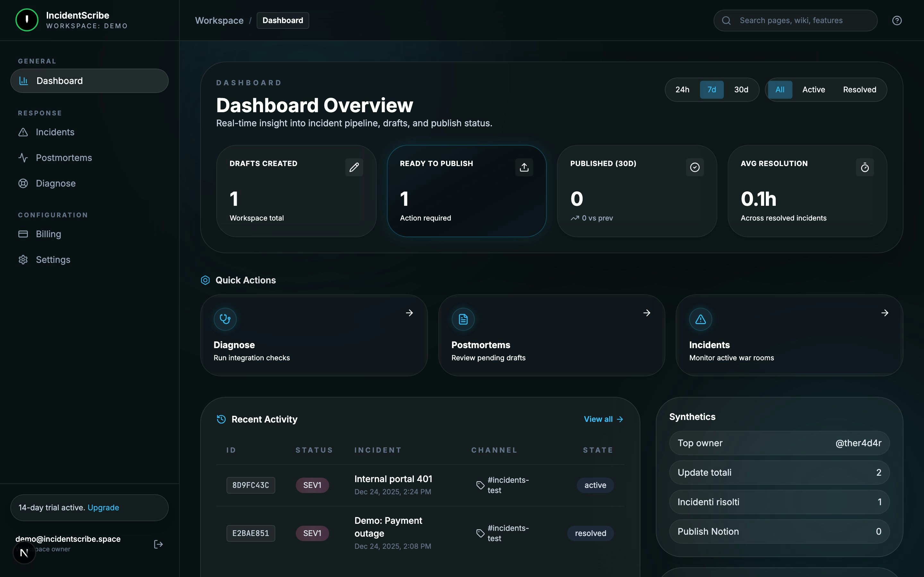Click the pencil icon on Drafts Created card
The image size is (924, 577).
354,167
